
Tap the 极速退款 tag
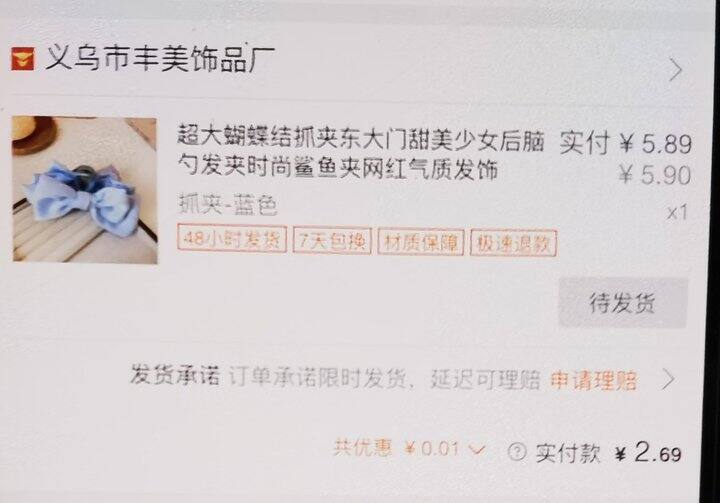[x=514, y=243]
